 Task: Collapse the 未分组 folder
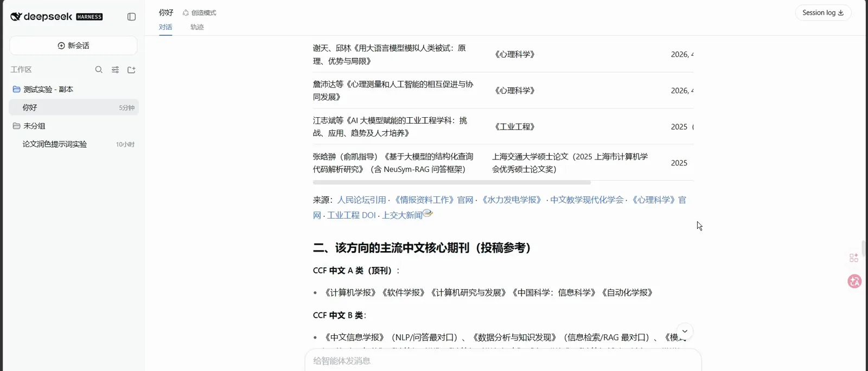(29, 126)
